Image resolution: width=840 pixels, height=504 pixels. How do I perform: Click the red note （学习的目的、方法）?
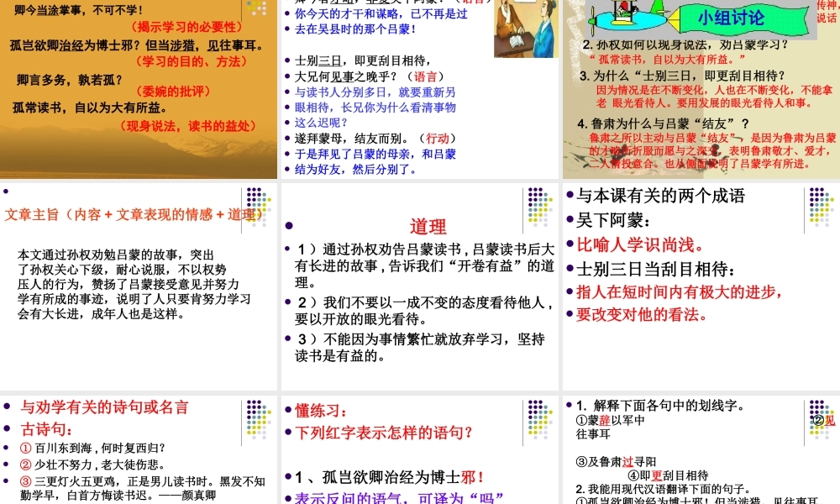192,61
